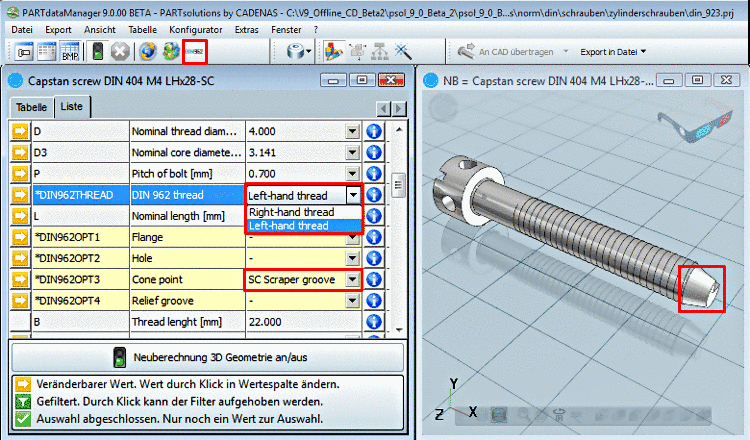The image size is (750, 440).
Task: Click arrow icon in DIN962OPT4 row
Action: 20,300
